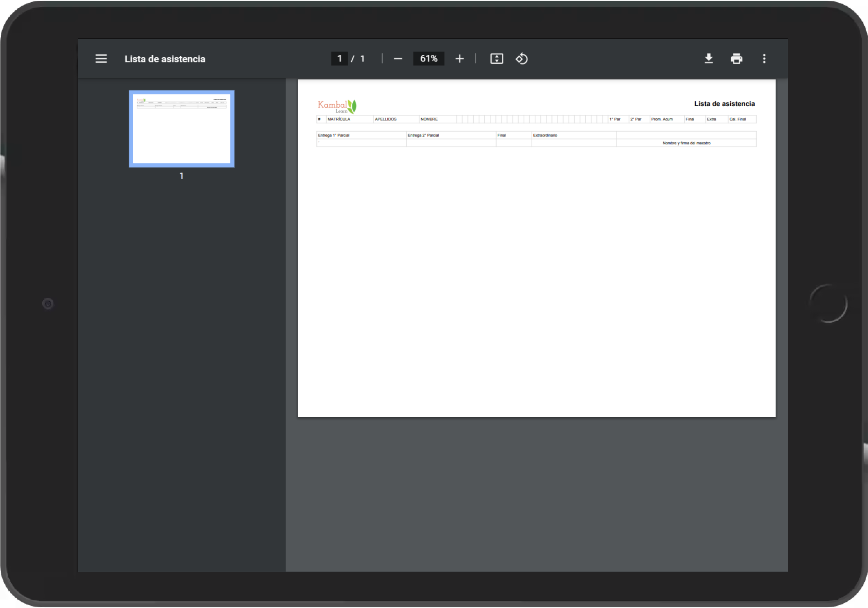Click the 'Entrega 1° Parcial' cell
This screenshot has width=868, height=608.
tap(361, 135)
